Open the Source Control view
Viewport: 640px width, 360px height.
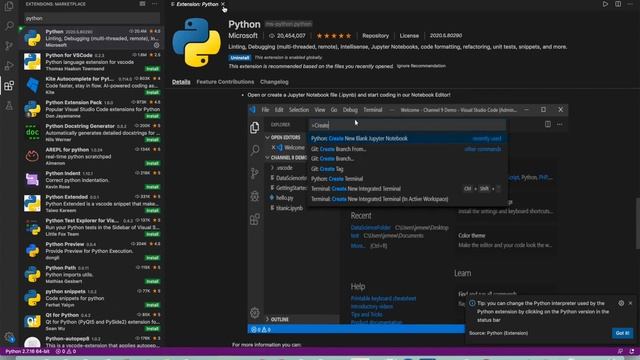pos(9,46)
